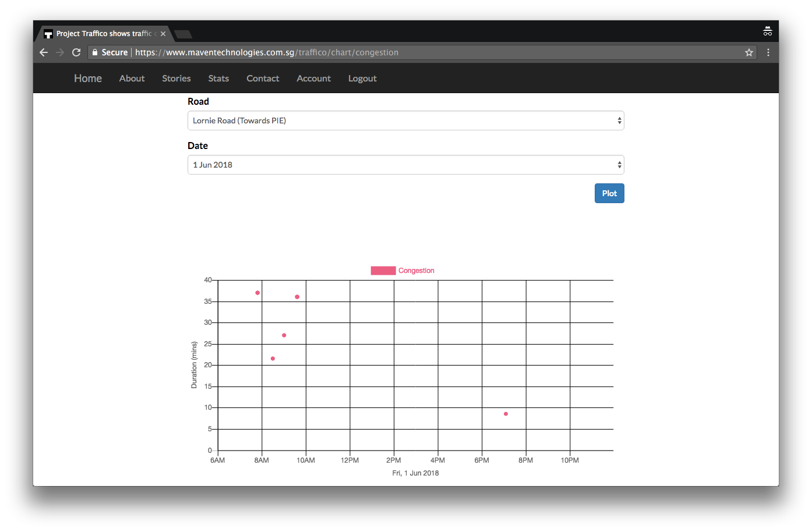The height and width of the screenshot is (532, 812).
Task: Click the Secure padlock icon
Action: 95,52
